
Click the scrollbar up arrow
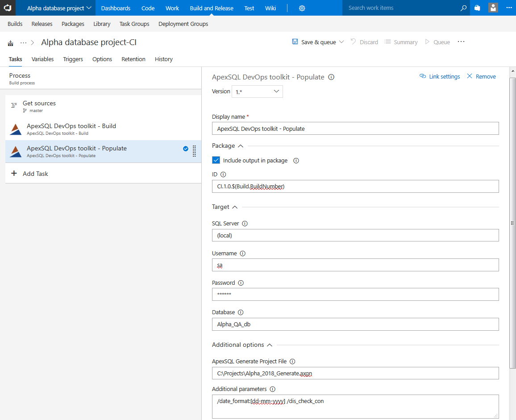click(x=512, y=71)
